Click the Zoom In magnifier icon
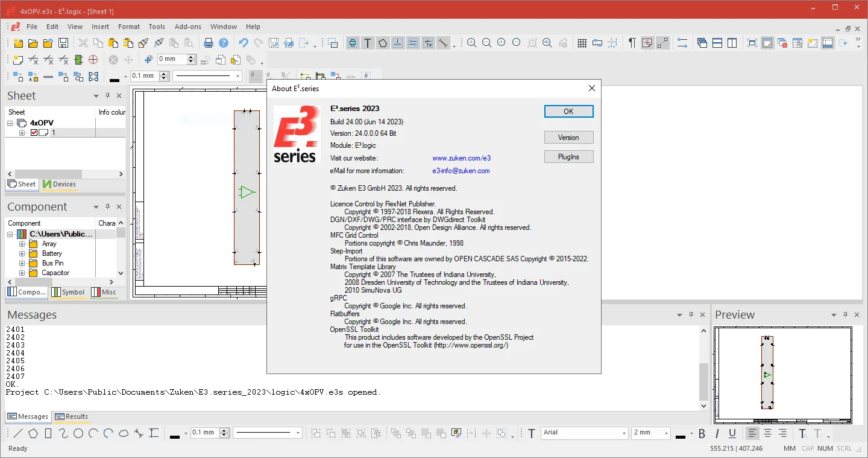Image resolution: width=868 pixels, height=458 pixels. point(471,43)
